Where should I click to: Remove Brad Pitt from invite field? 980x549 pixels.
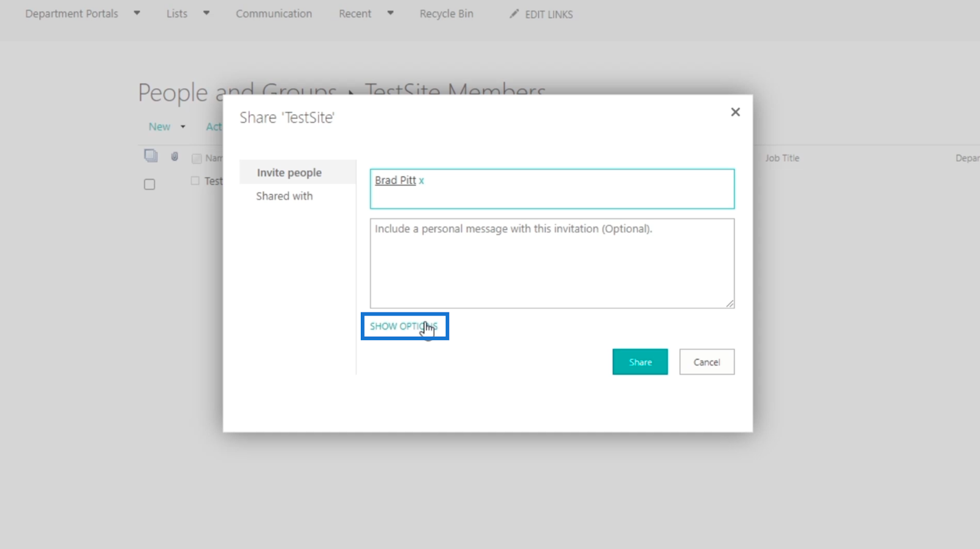pyautogui.click(x=421, y=181)
